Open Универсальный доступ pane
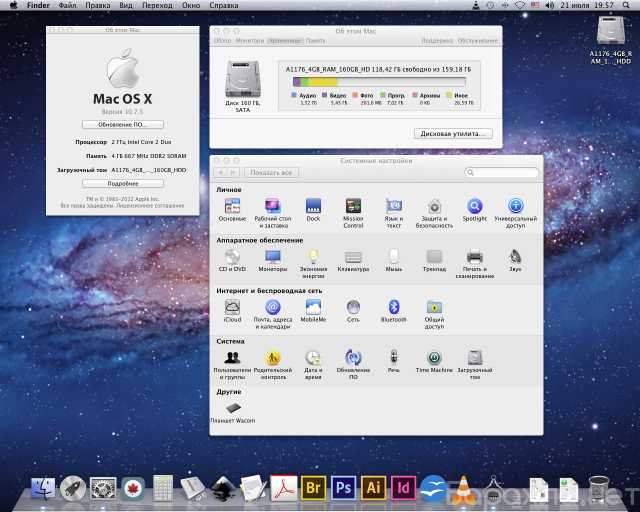This screenshot has width=640, height=512. [516, 213]
